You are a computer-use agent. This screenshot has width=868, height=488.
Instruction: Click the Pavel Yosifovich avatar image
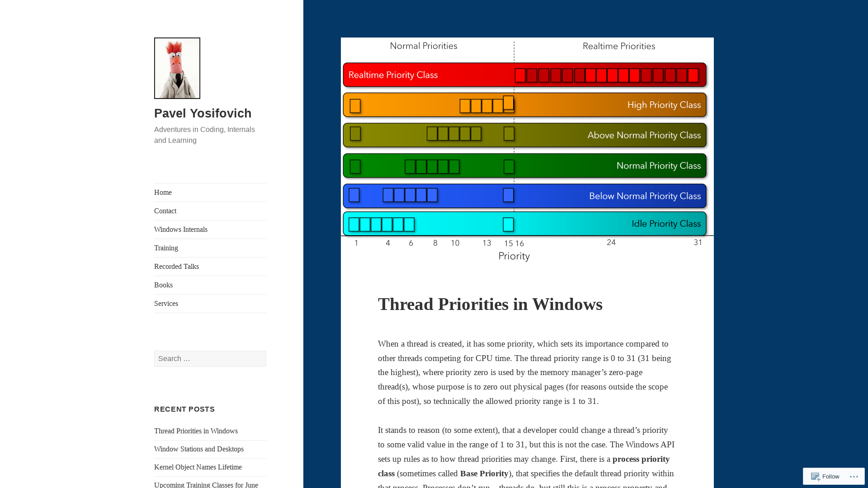pos(176,67)
